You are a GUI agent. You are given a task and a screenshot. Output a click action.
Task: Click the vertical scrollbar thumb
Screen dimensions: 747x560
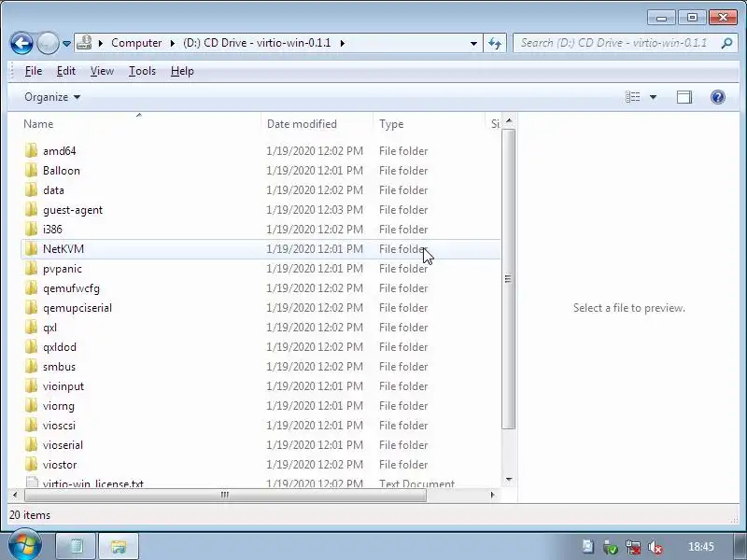508,279
